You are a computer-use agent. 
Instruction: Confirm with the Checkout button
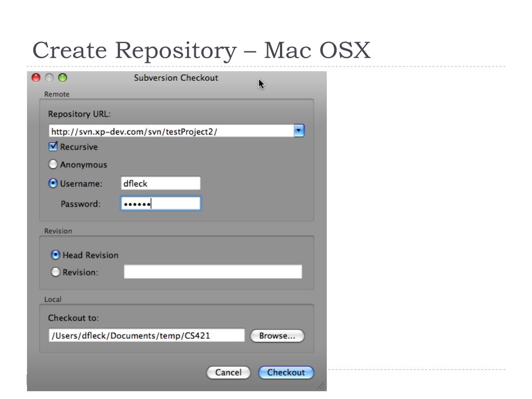coord(286,373)
